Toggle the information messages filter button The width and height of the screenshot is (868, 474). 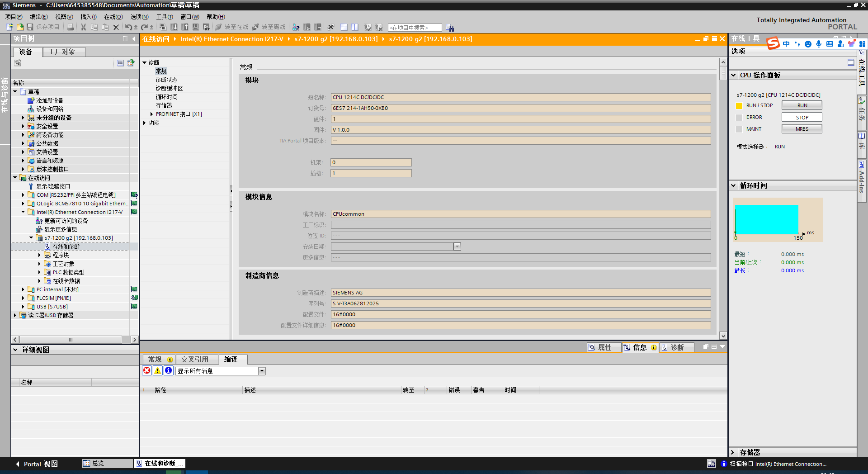coord(169,371)
